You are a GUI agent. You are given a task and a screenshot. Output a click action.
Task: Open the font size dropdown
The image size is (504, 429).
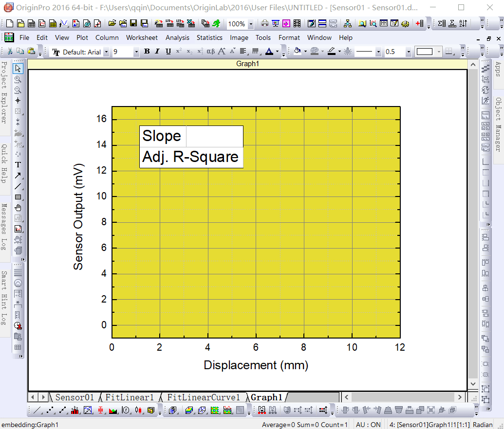pyautogui.click(x=136, y=52)
